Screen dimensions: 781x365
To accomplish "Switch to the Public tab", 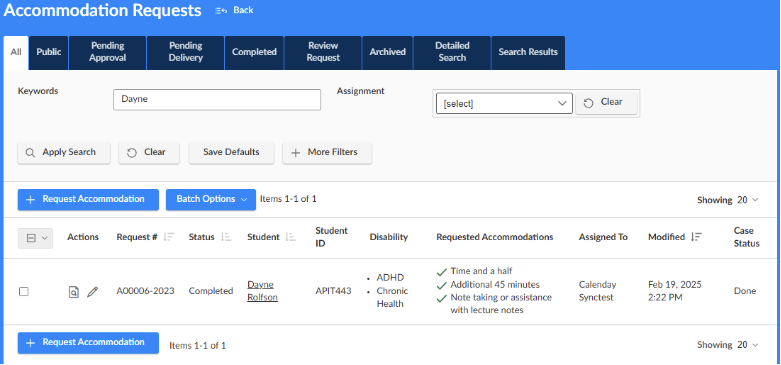I will [49, 52].
